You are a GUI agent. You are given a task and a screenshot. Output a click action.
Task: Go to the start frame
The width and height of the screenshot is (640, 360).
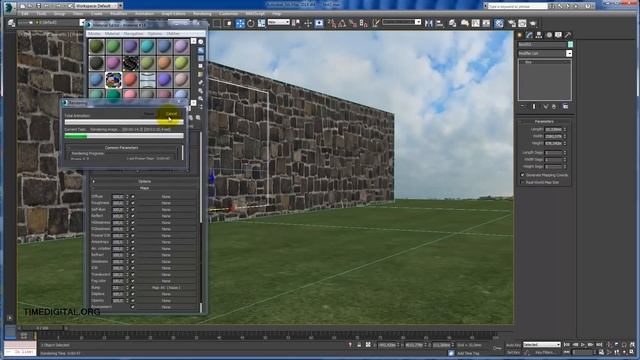point(567,345)
